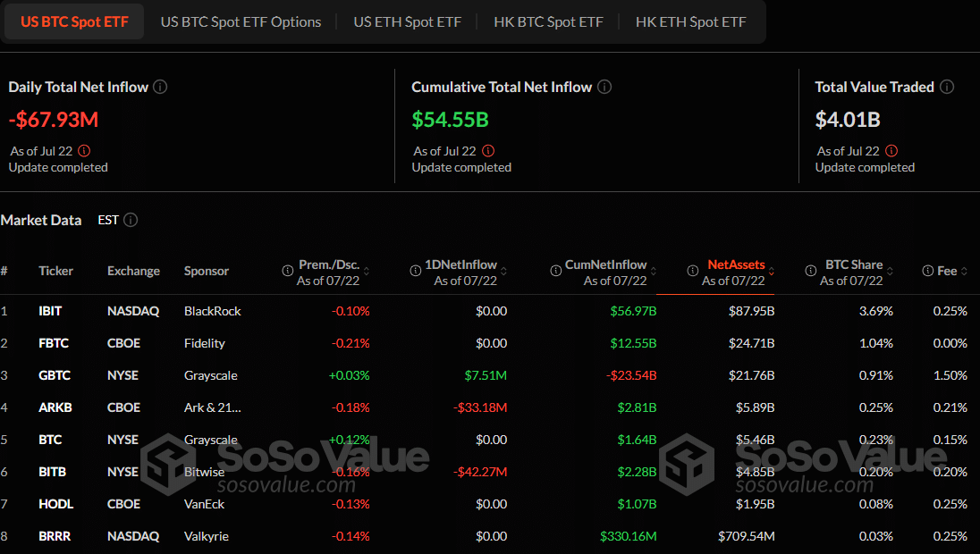Click VanEck sponsor name

[204, 504]
